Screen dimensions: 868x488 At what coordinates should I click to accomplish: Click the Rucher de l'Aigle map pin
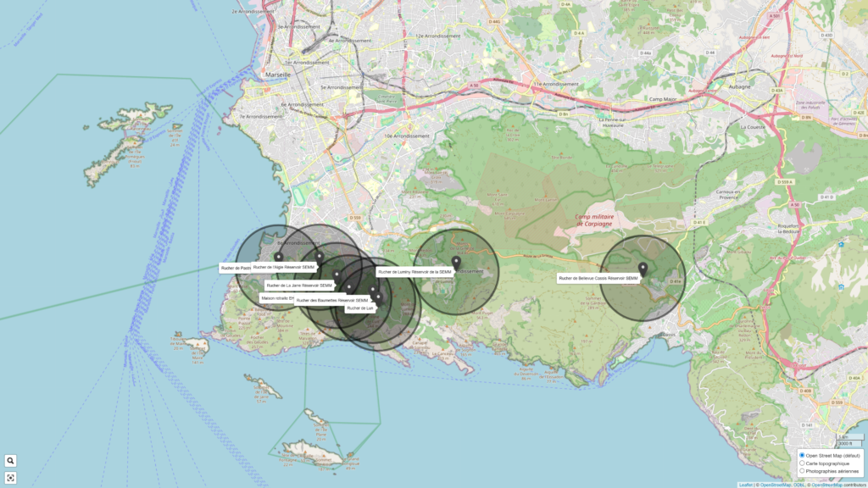[320, 256]
